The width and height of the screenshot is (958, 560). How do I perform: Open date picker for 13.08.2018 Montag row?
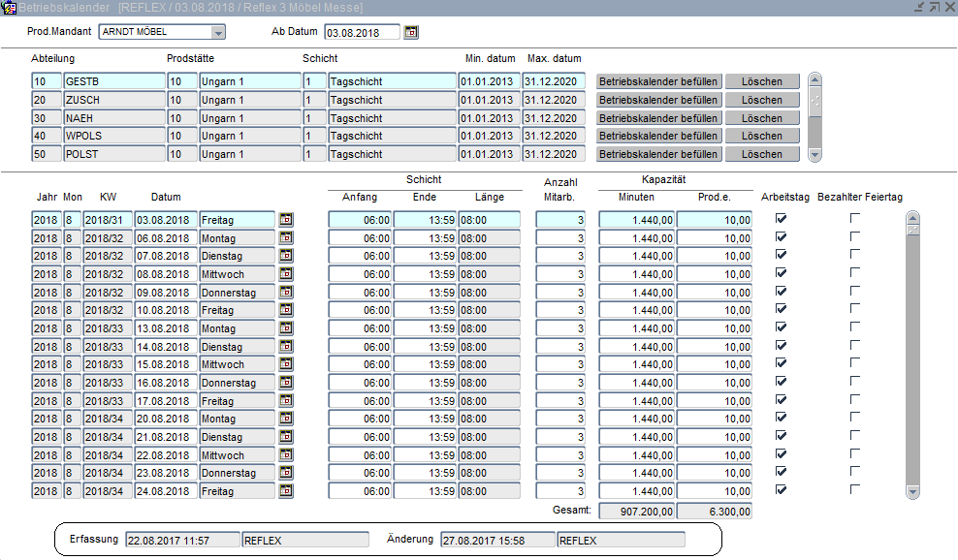pos(286,328)
